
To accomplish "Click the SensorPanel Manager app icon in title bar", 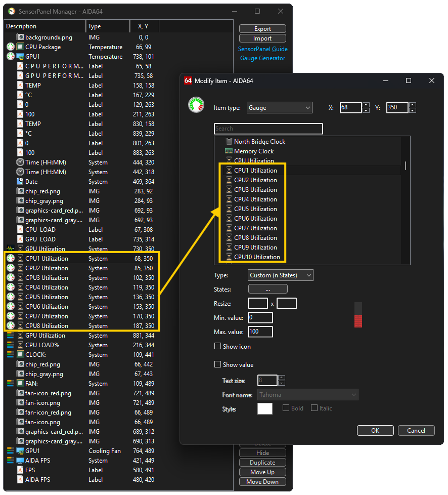I will coord(12,11).
